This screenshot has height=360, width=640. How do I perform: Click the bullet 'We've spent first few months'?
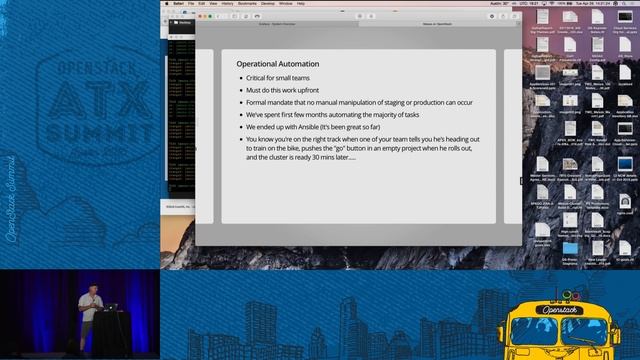[x=332, y=115]
